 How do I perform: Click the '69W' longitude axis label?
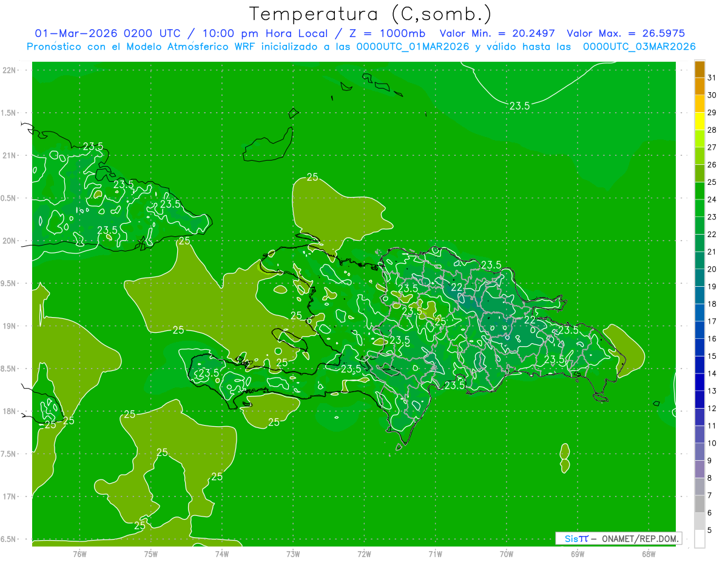[x=577, y=554]
